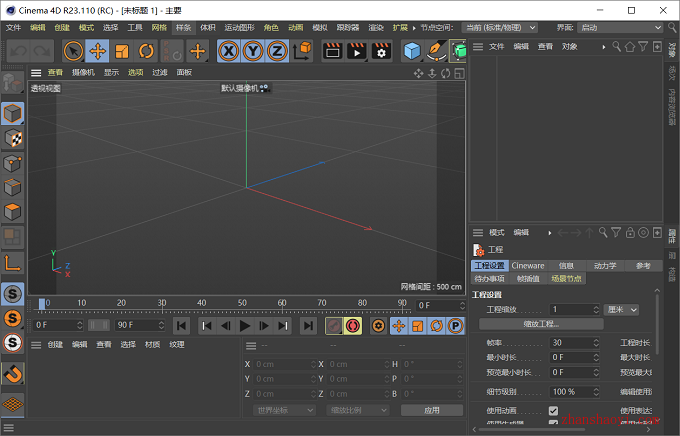Image resolution: width=680 pixels, height=436 pixels.
Task: Open the 样条 menu
Action: coord(183,28)
